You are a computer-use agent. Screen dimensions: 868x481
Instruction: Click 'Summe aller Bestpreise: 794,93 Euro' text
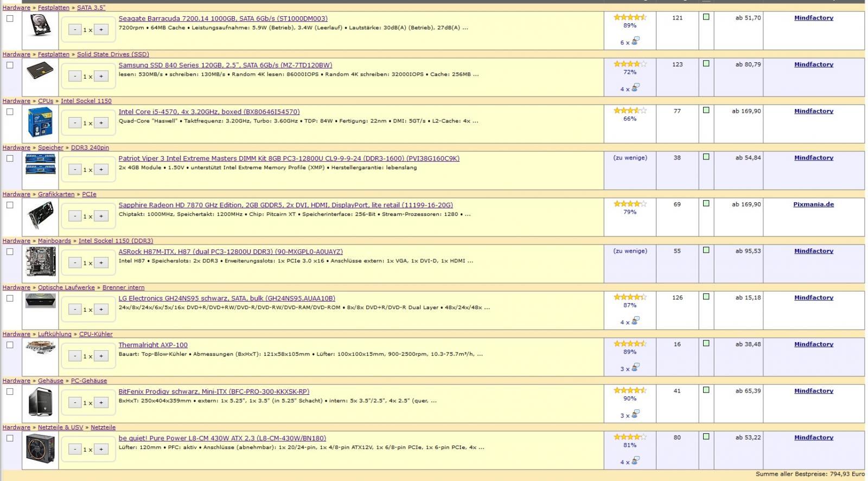click(810, 474)
